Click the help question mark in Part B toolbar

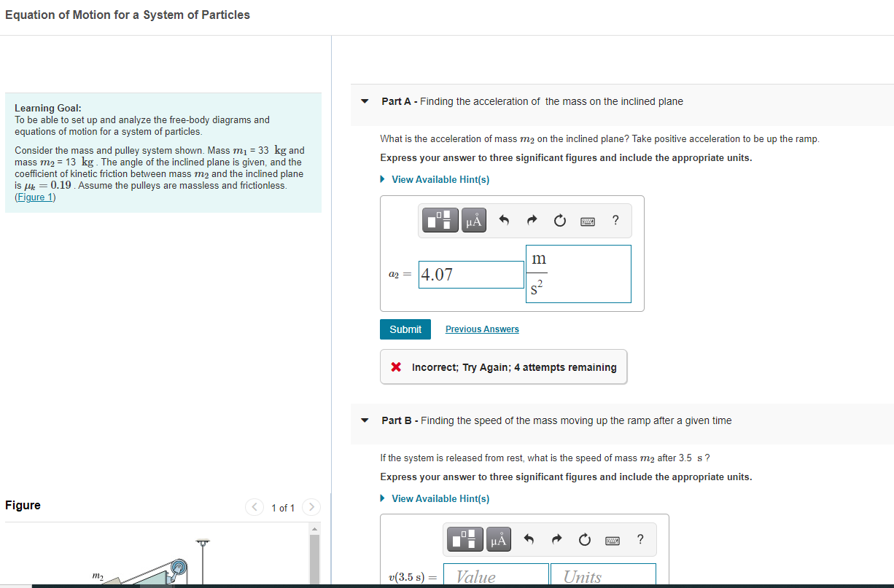coord(640,539)
